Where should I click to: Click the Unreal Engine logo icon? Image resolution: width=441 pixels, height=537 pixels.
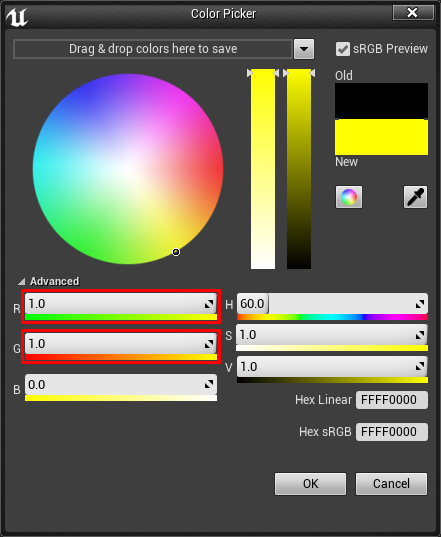[16, 17]
